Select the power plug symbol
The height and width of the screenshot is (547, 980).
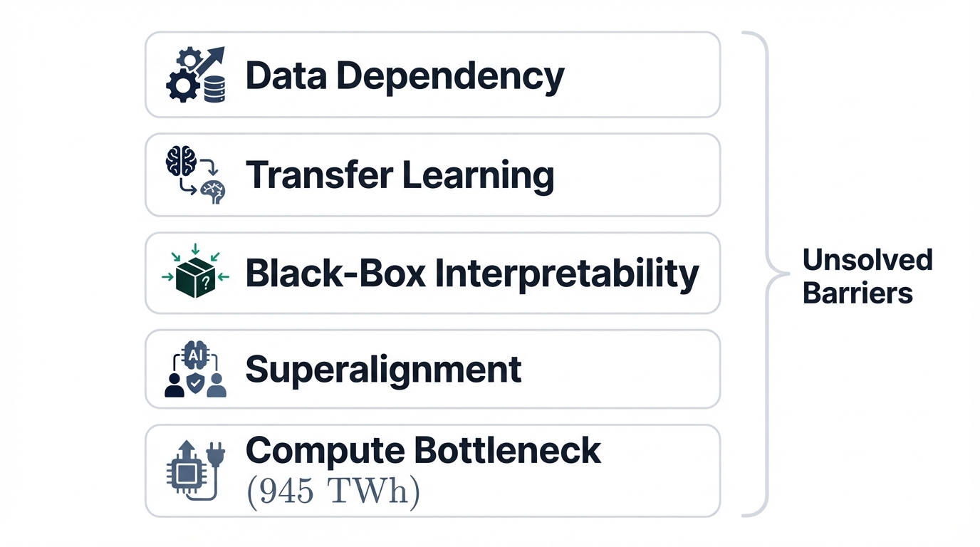coord(215,453)
